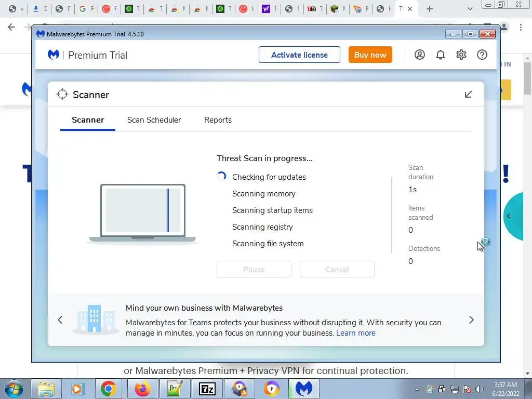Viewport: 532px width, 399px height.
Task: Open the notifications bell
Action: [441, 55]
